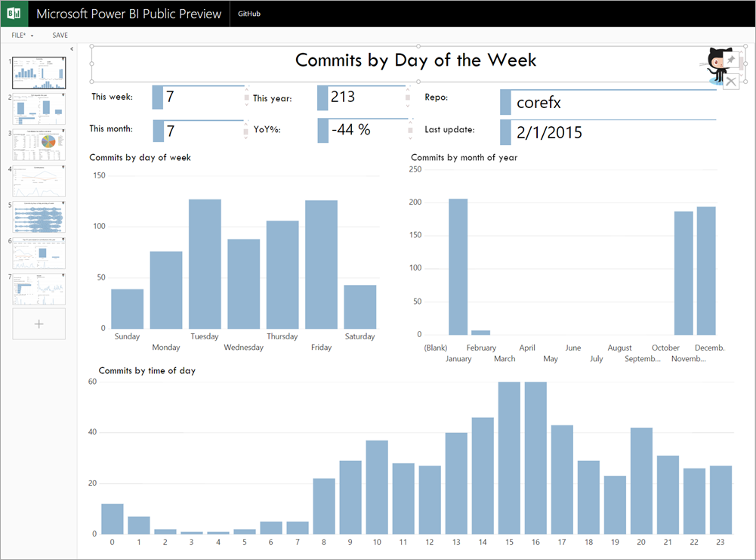Image resolution: width=756 pixels, height=560 pixels.
Task: Select page 2 thumbnail
Action: [39, 109]
